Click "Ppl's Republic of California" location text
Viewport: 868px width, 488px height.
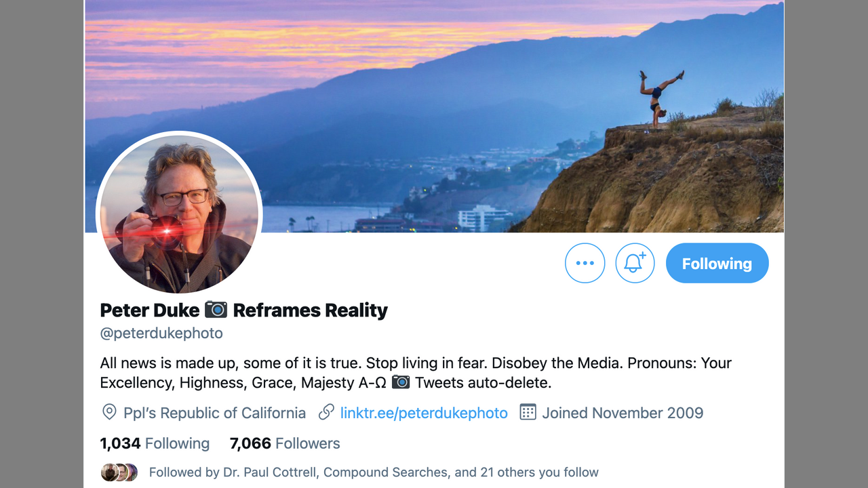point(214,413)
